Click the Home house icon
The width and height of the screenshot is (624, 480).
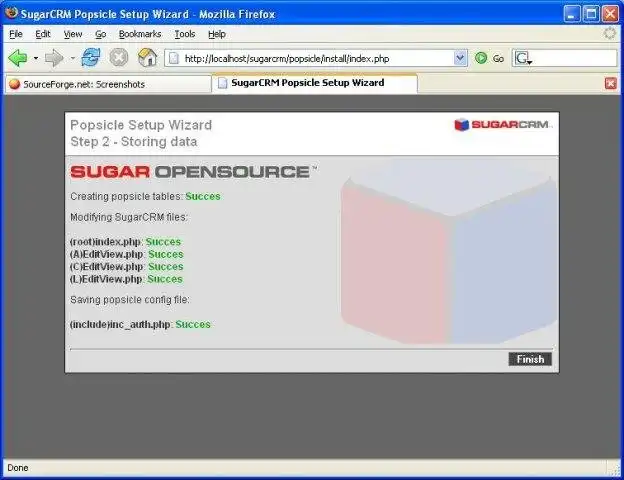(x=147, y=58)
